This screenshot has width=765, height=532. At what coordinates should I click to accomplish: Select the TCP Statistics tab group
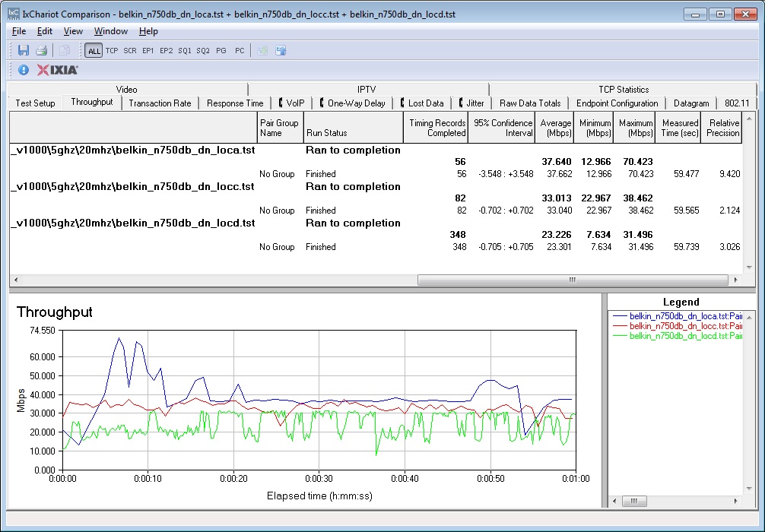624,89
